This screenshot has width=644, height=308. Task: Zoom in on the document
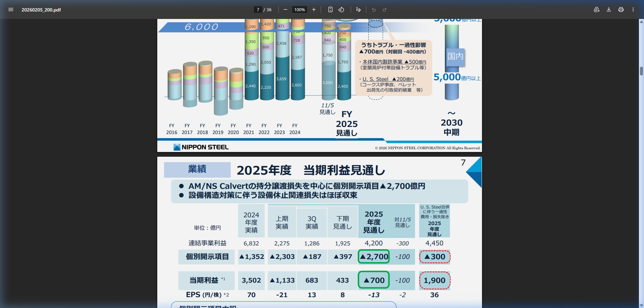(314, 9)
